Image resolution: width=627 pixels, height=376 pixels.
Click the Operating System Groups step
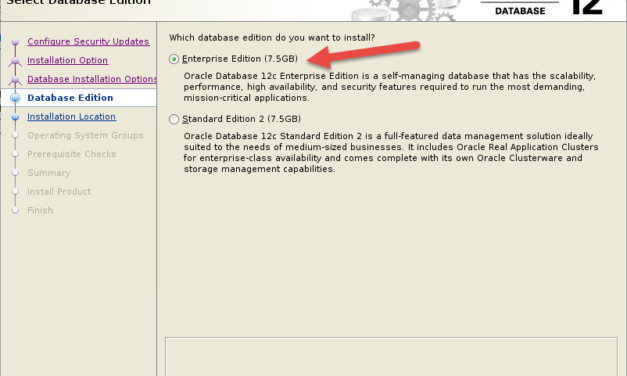[85, 136]
